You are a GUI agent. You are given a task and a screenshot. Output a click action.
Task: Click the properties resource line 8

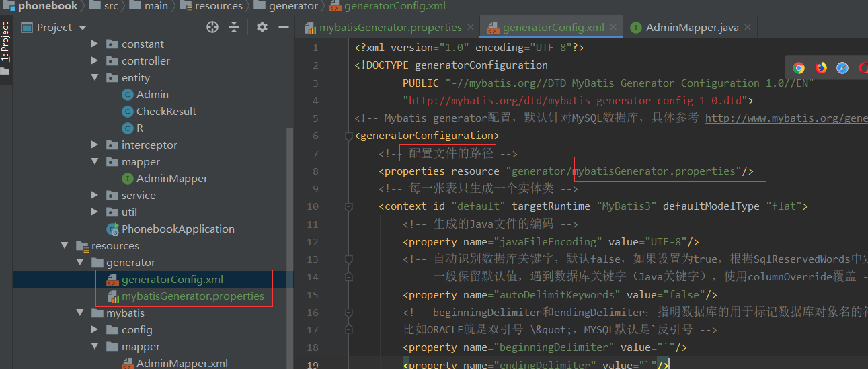(566, 171)
